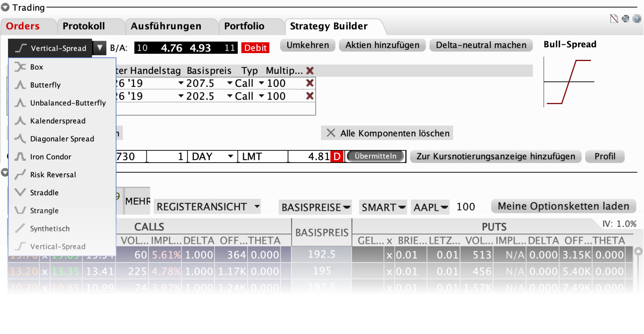Image resolution: width=644 pixels, height=334 pixels.
Task: Choose Vertical-Spread in dropdown list
Action: click(62, 246)
